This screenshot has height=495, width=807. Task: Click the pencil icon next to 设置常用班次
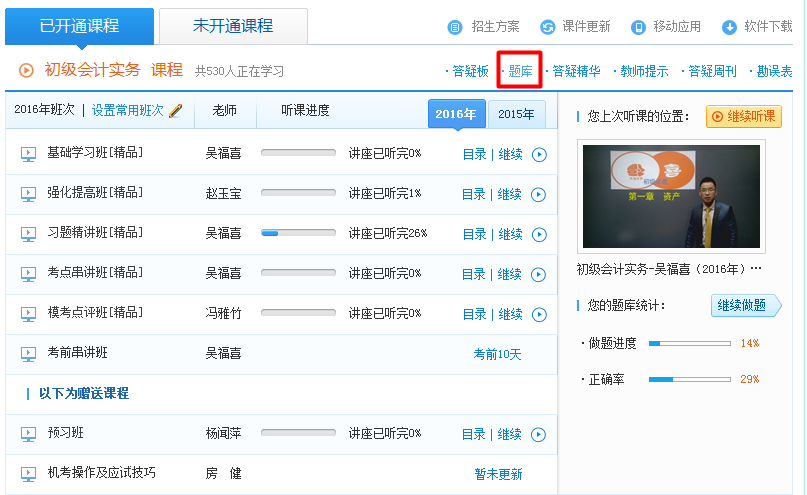click(x=176, y=110)
